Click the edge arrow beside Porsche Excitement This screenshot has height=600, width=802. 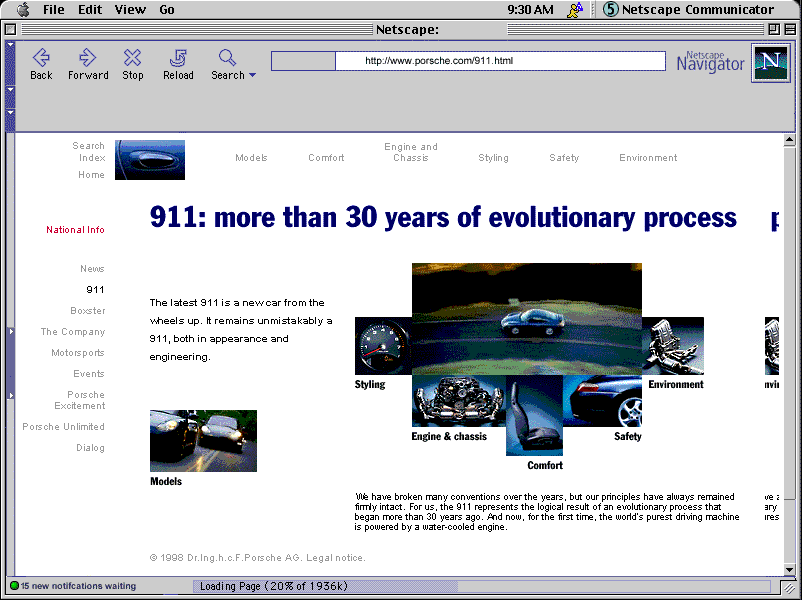click(x=11, y=395)
